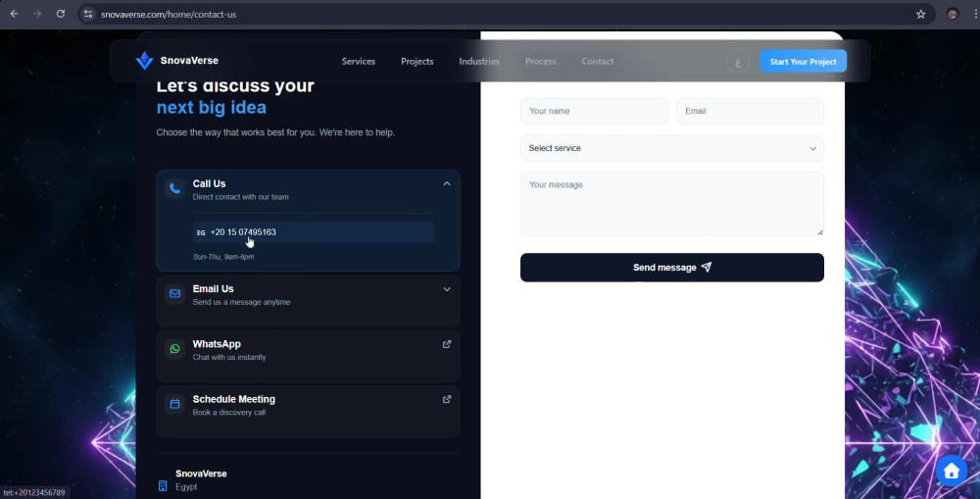
Task: Click the Call Us card title
Action: [x=209, y=184]
